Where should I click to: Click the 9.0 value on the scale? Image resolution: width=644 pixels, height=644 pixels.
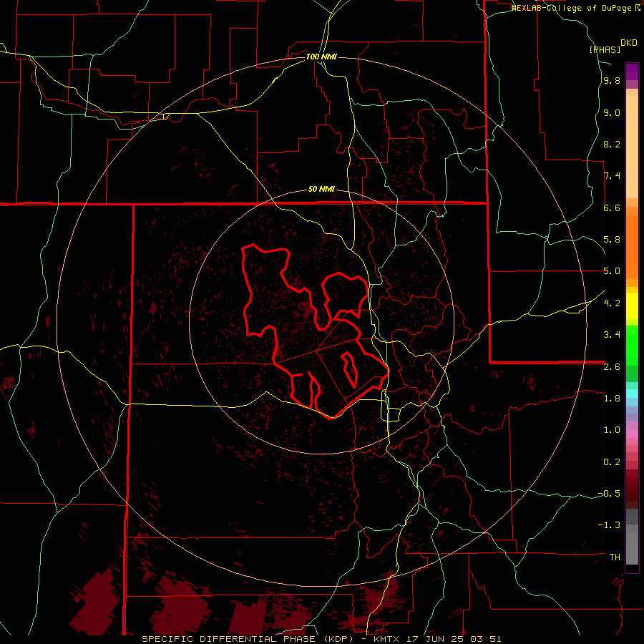point(612,112)
